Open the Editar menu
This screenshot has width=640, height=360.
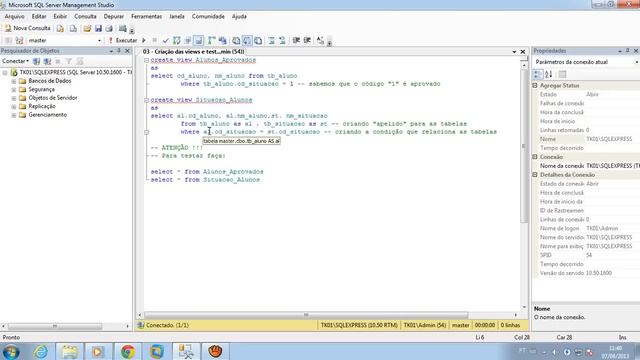point(39,16)
